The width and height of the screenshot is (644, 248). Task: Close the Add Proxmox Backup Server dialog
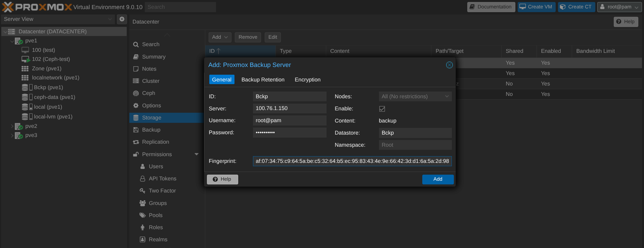click(449, 65)
